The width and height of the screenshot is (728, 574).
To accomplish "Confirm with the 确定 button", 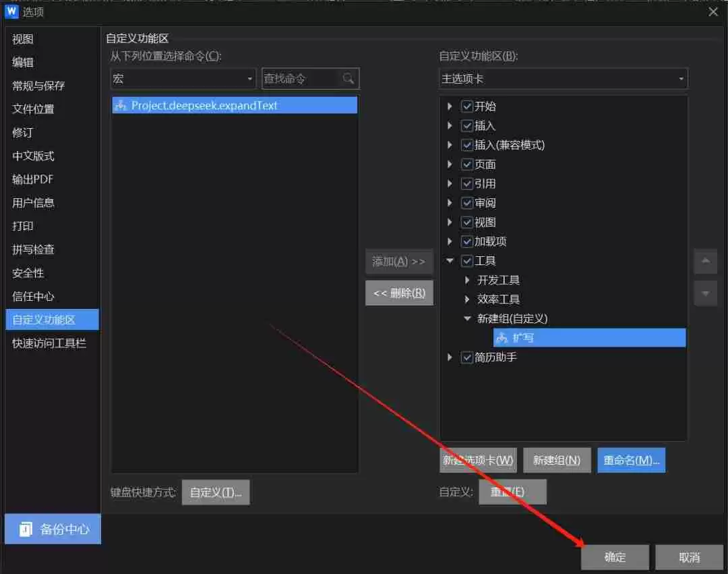I will 615,557.
